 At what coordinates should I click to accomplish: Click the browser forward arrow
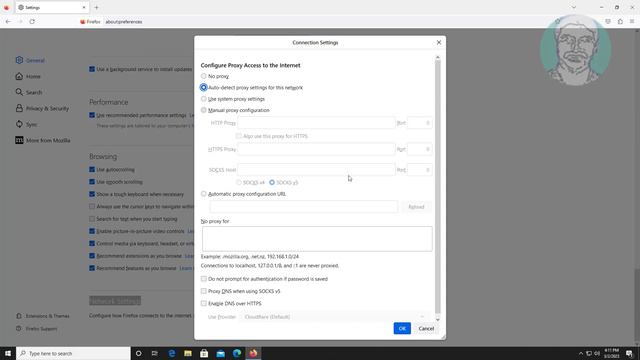(20, 22)
